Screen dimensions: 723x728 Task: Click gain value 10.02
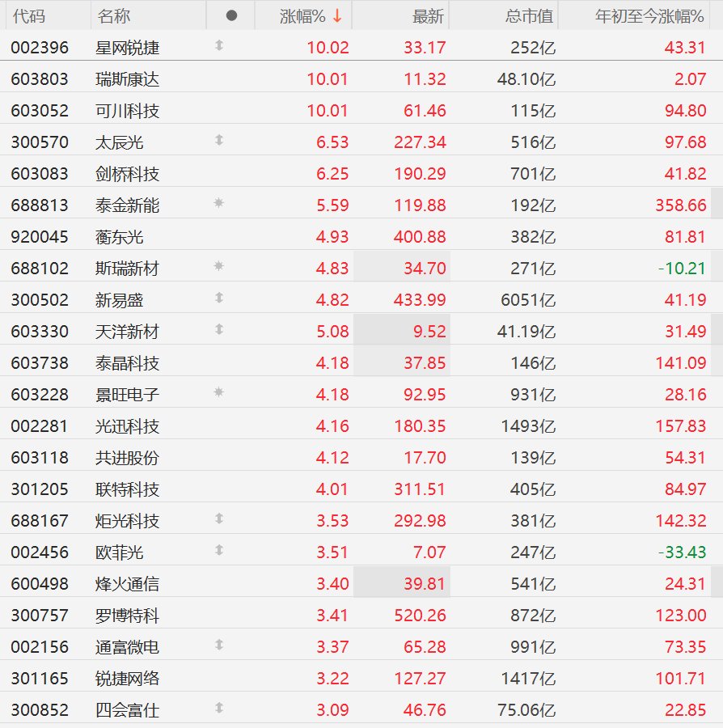328,48
